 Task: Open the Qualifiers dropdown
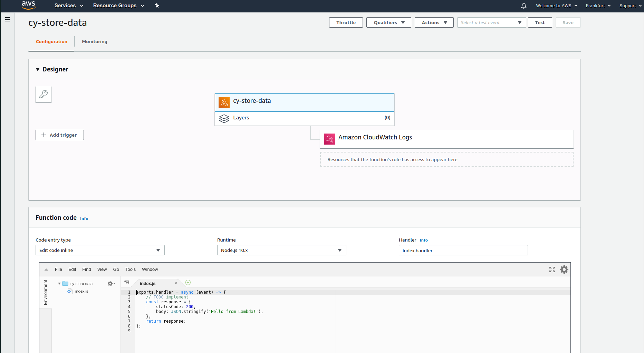(389, 22)
